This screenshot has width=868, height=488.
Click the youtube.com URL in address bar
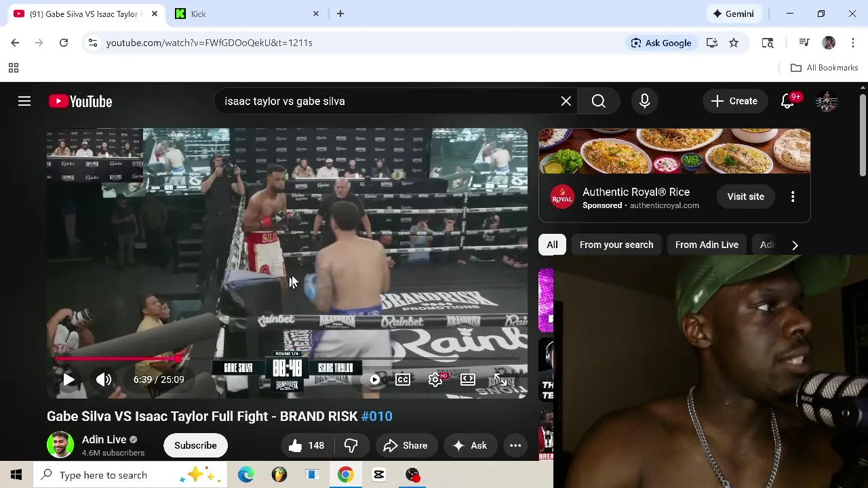coord(210,43)
